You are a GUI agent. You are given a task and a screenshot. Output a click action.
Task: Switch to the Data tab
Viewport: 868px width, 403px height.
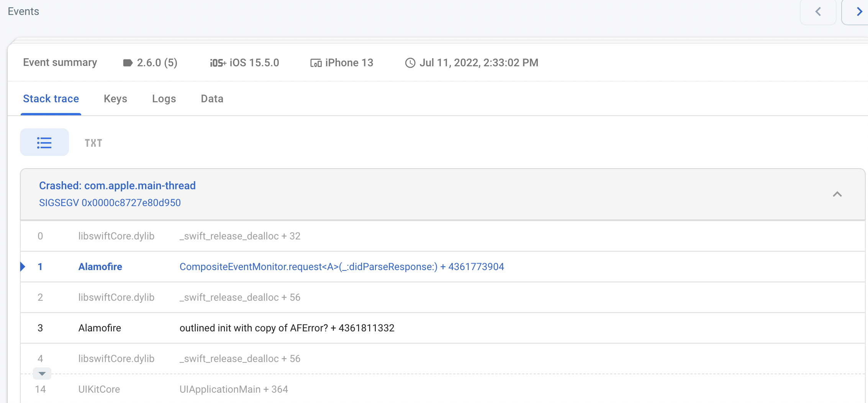[x=212, y=98]
